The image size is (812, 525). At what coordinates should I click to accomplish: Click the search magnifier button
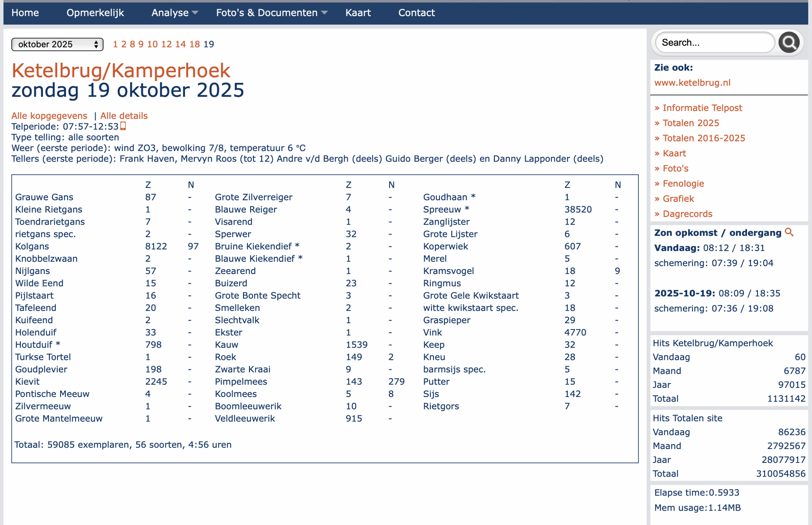coord(789,42)
